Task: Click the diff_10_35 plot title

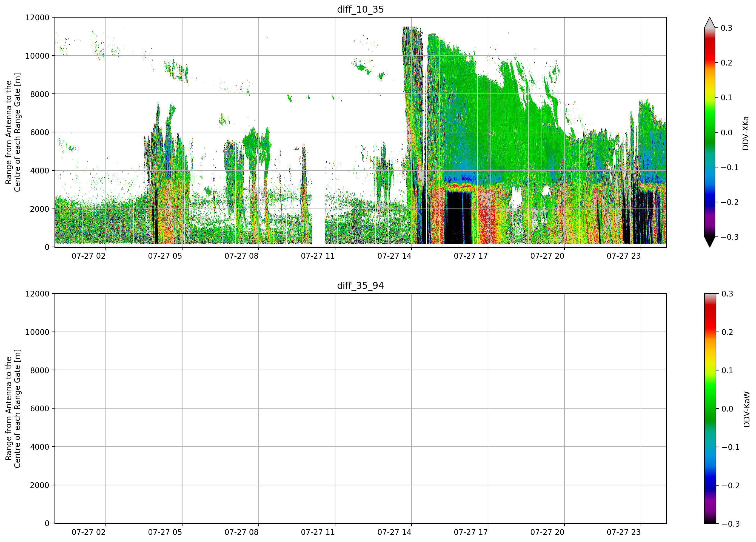Action: tap(360, 9)
